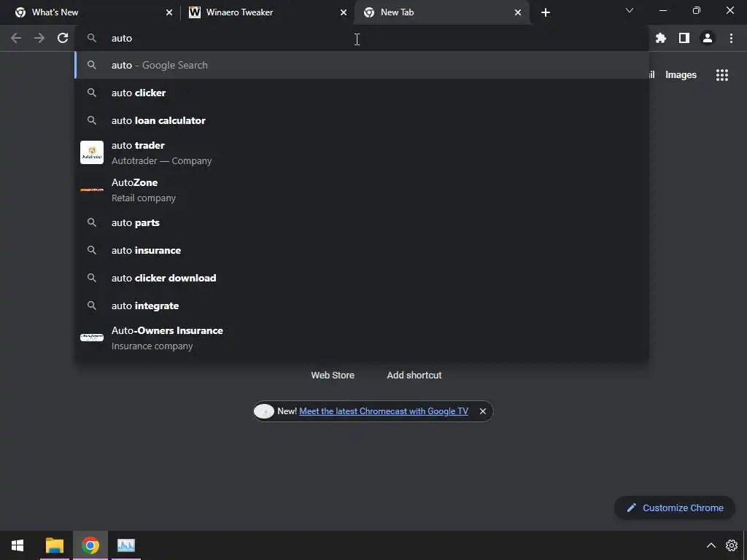Open File Explorer from the taskbar
Screen dimensions: 747x560
[54, 545]
